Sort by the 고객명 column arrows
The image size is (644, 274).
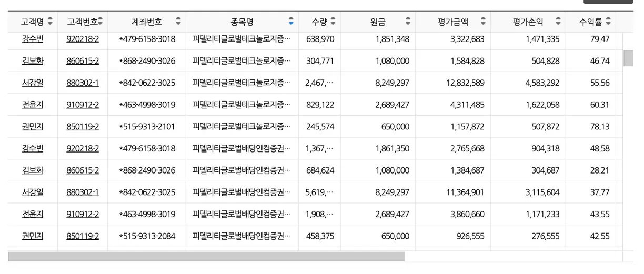coord(50,22)
